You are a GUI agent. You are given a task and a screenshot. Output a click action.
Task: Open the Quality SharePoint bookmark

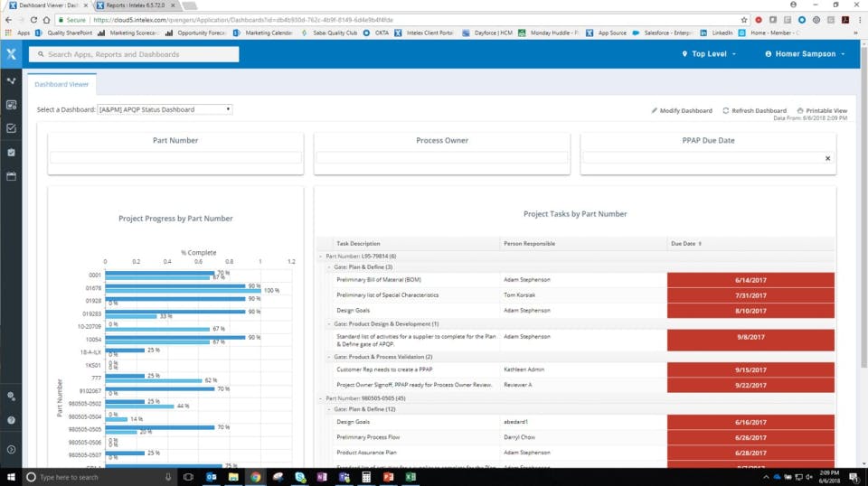coord(64,33)
